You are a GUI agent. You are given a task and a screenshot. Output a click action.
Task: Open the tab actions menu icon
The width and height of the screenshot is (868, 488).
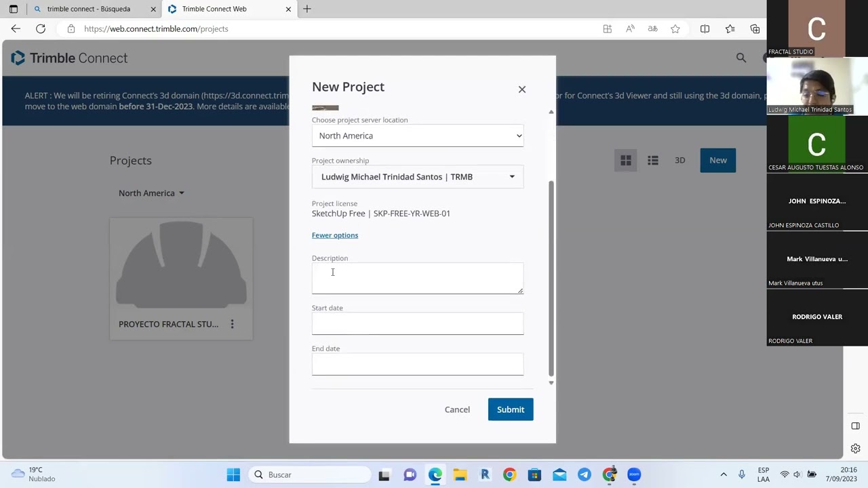click(x=13, y=9)
